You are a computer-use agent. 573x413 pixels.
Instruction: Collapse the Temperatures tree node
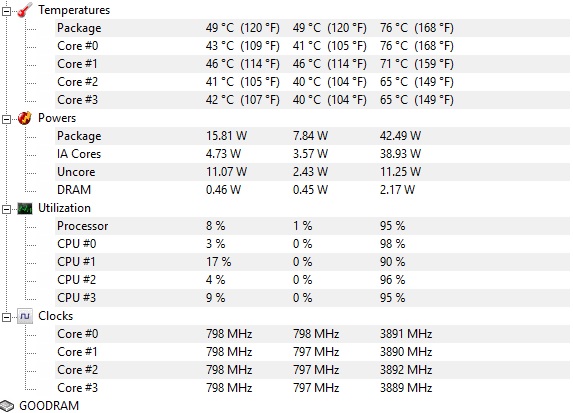pos(6,11)
